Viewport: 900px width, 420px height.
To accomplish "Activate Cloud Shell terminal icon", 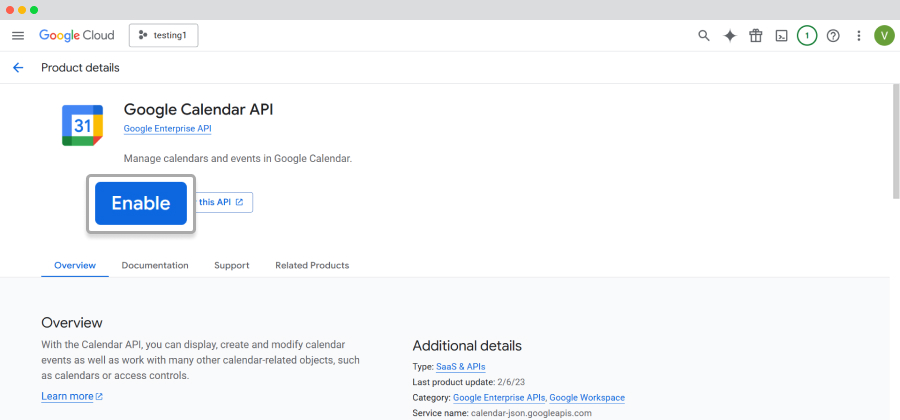I will 781,36.
